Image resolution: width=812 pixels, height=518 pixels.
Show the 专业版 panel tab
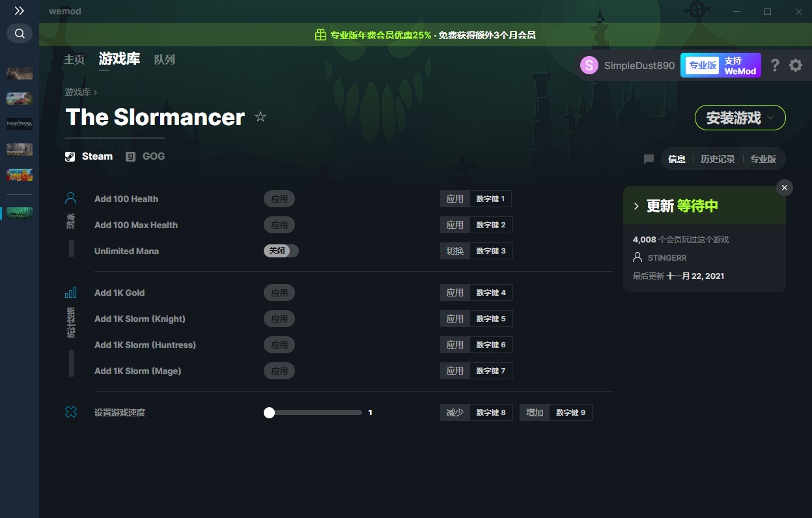(763, 159)
